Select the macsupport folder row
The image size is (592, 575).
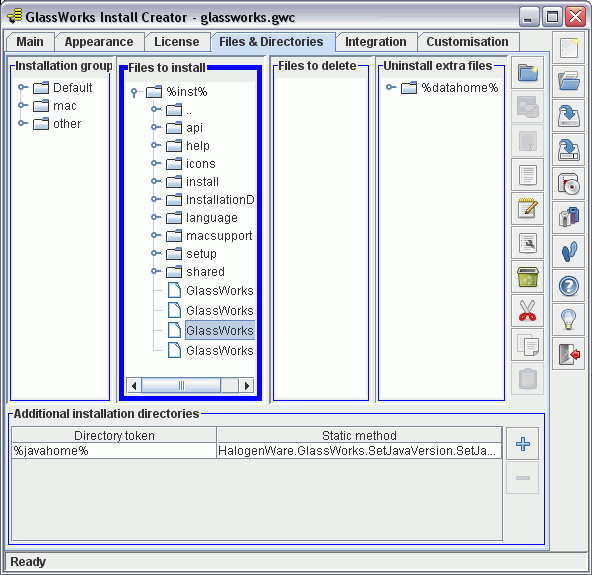click(209, 236)
